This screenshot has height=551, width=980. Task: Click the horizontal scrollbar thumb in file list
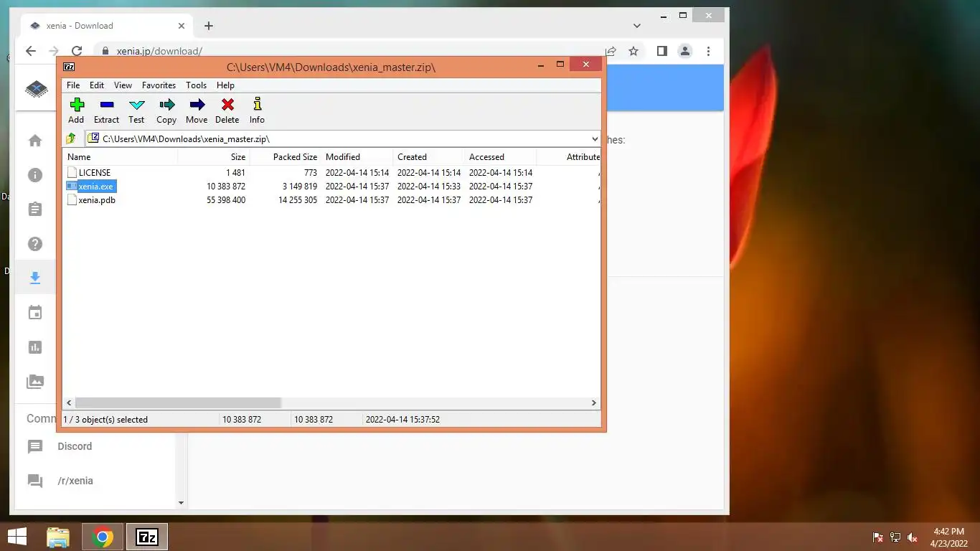[x=178, y=403]
